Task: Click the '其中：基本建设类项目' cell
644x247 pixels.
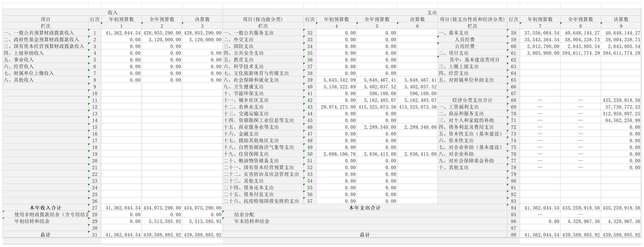Action: pos(472,60)
